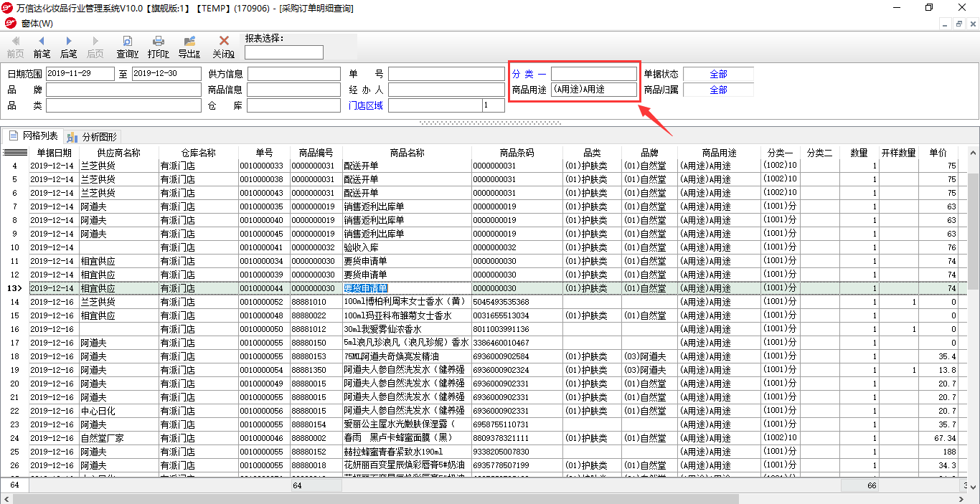980x504 pixels.
Task: Switch to the 网格列表 tab
Action: [x=33, y=136]
